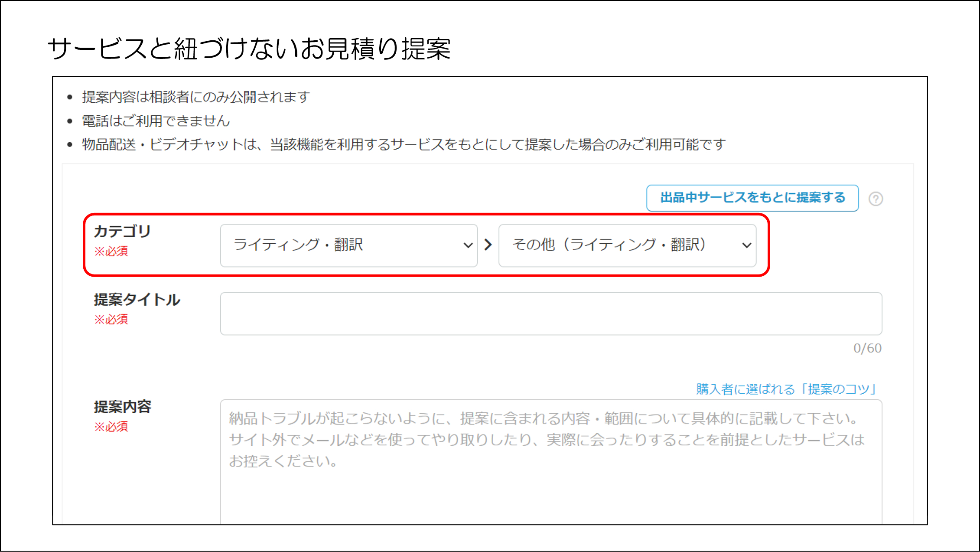Click the 必須 marker beside カテゴリ
Image resolution: width=980 pixels, height=552 pixels.
(x=111, y=252)
